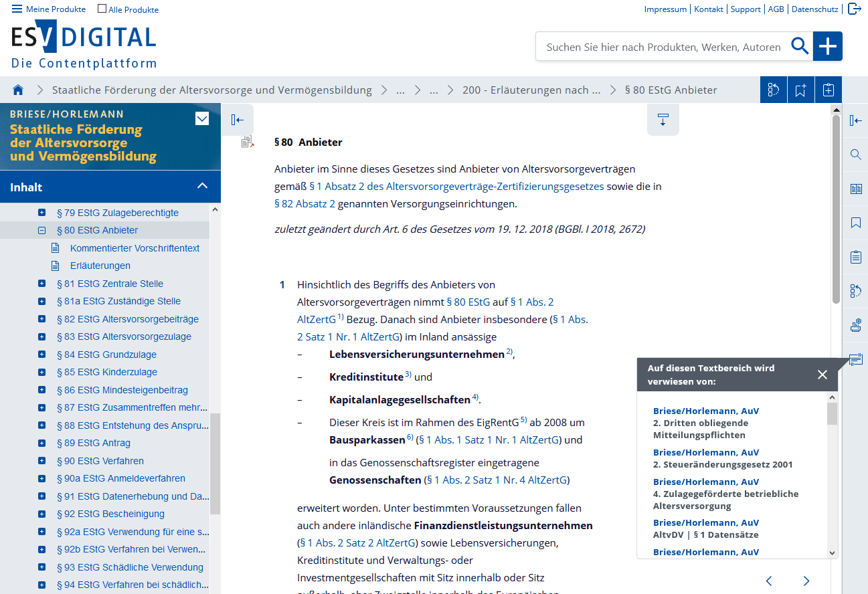Open the Datenschutz link
Image resolution: width=868 pixels, height=594 pixels.
[814, 9]
